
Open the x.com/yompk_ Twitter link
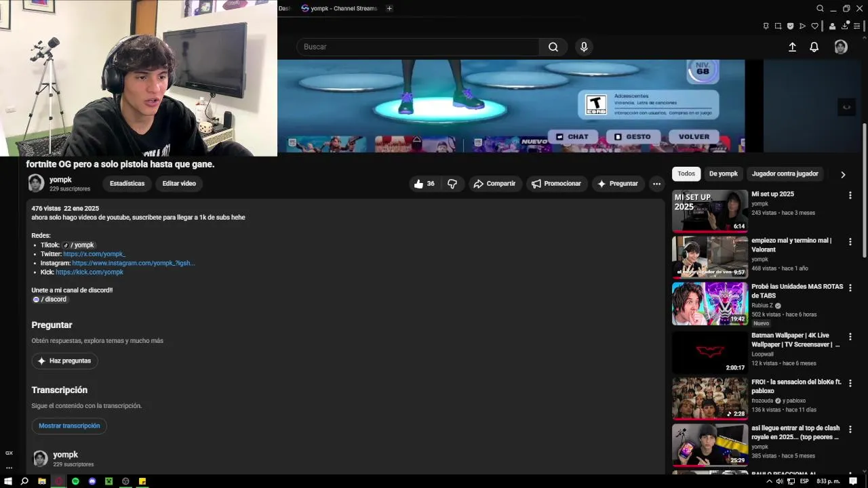[x=94, y=254]
